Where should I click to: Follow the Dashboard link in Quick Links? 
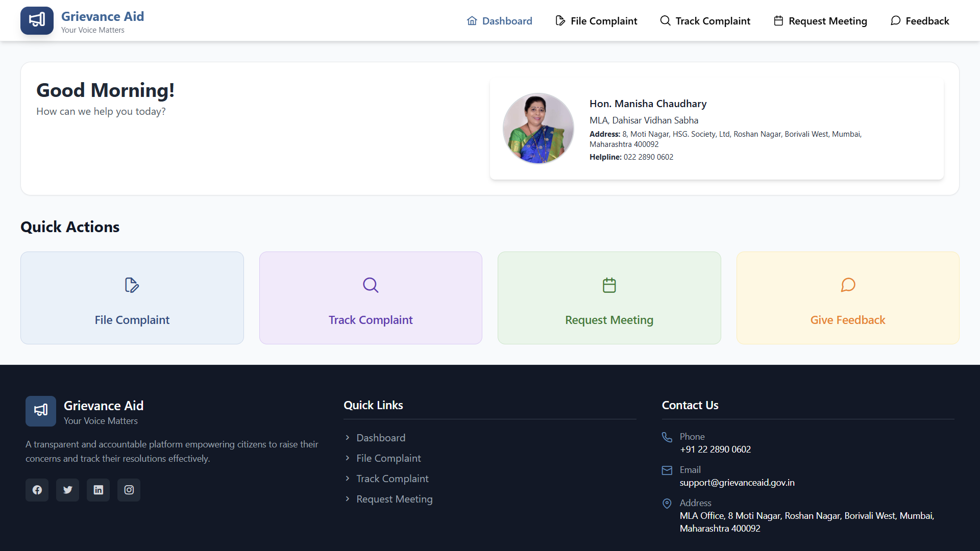pos(381,438)
